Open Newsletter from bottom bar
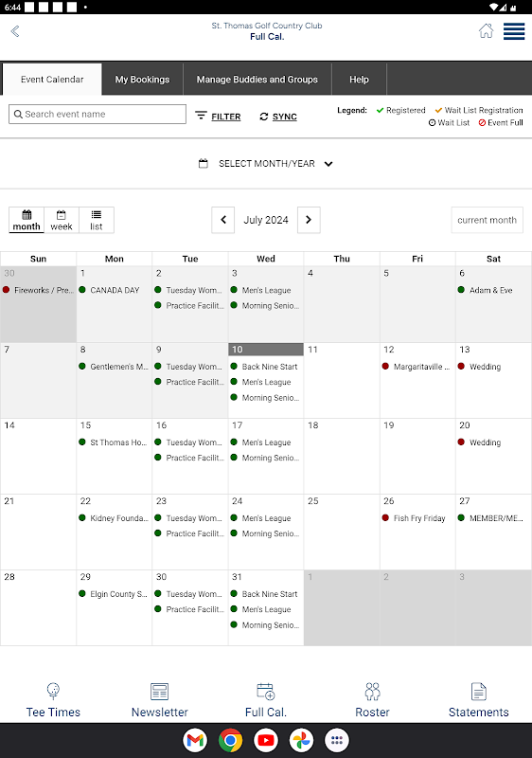This screenshot has height=758, width=532. click(159, 700)
